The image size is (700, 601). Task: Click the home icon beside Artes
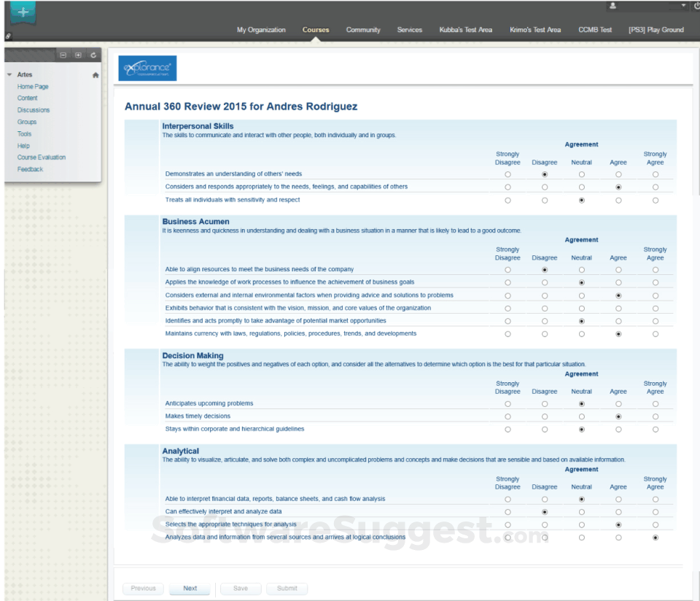[x=95, y=75]
